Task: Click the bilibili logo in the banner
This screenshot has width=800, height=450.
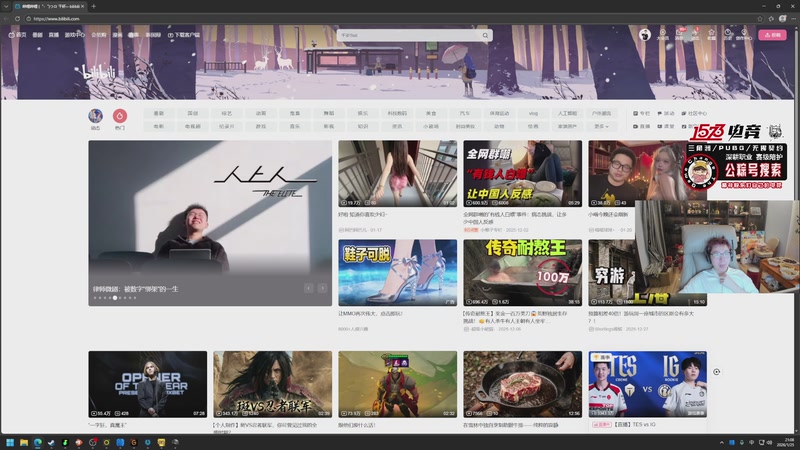Action: pyautogui.click(x=99, y=72)
